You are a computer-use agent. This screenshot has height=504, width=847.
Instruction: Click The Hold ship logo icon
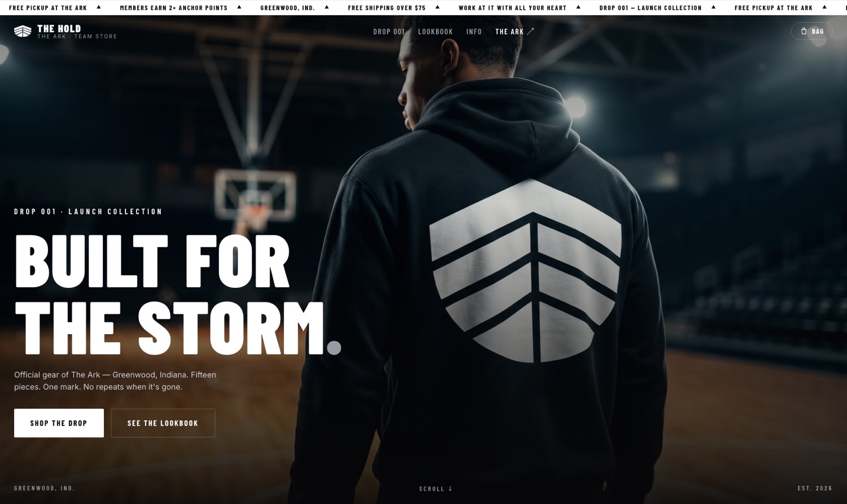click(x=23, y=32)
